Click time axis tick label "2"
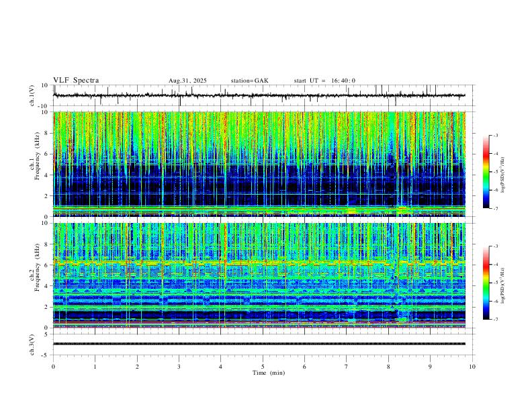The image size is (532, 411). coord(137,367)
